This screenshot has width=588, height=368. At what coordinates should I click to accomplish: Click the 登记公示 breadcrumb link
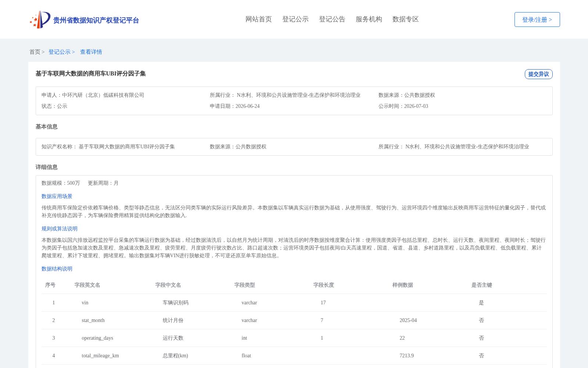[60, 52]
